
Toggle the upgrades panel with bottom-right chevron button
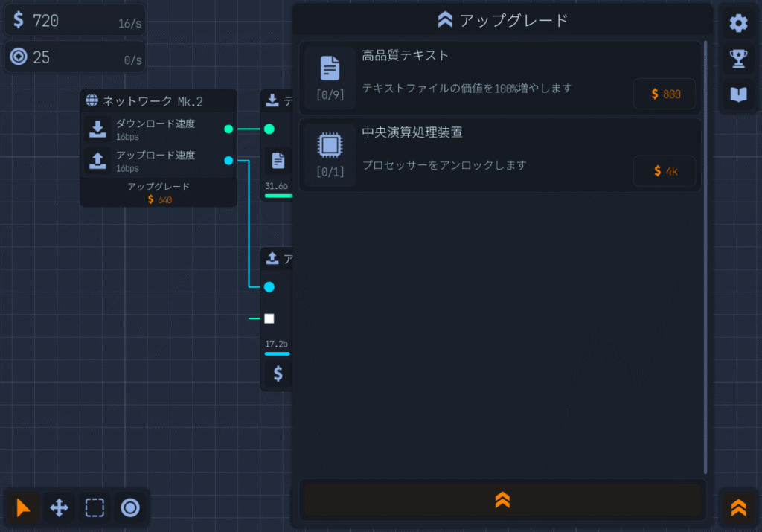tap(738, 507)
